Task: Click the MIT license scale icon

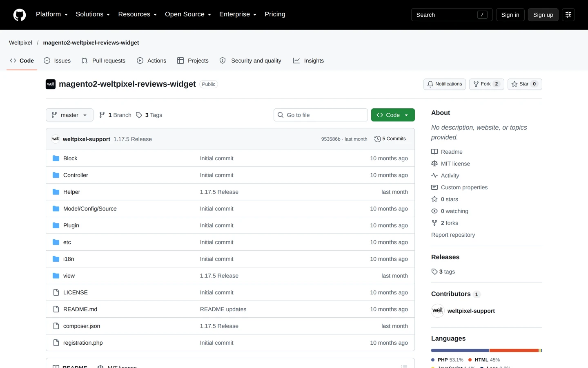Action: [x=434, y=164]
